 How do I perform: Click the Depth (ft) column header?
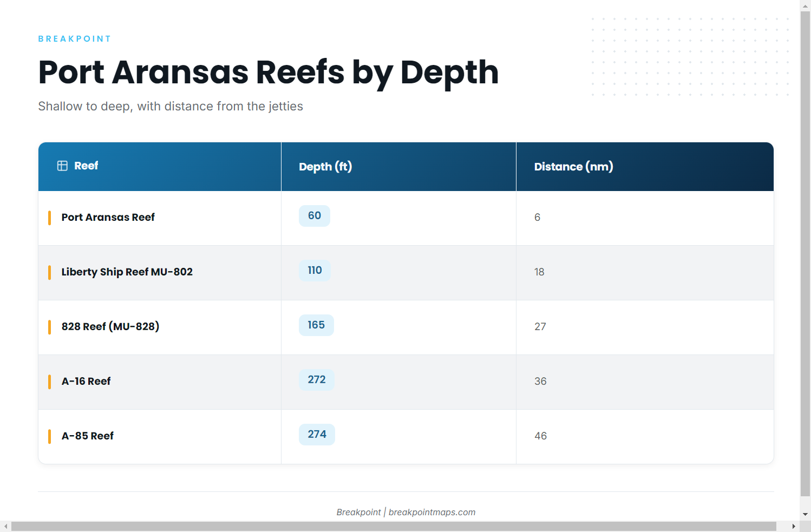398,167
